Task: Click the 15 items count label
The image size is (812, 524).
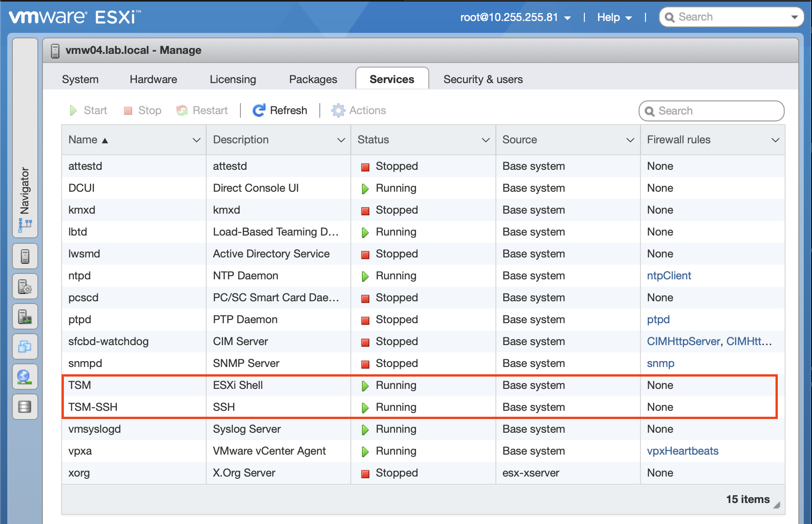Action: [x=748, y=499]
